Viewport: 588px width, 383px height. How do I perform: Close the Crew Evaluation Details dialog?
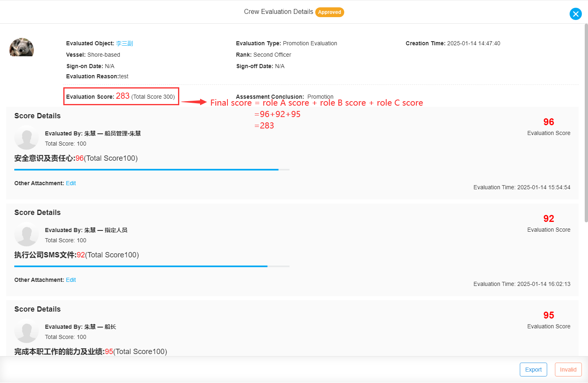(575, 14)
